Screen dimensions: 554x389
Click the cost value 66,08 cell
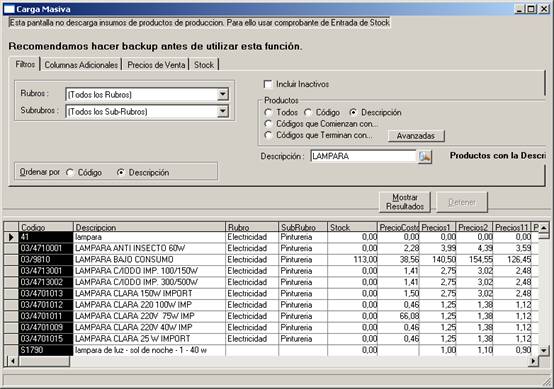[398, 316]
